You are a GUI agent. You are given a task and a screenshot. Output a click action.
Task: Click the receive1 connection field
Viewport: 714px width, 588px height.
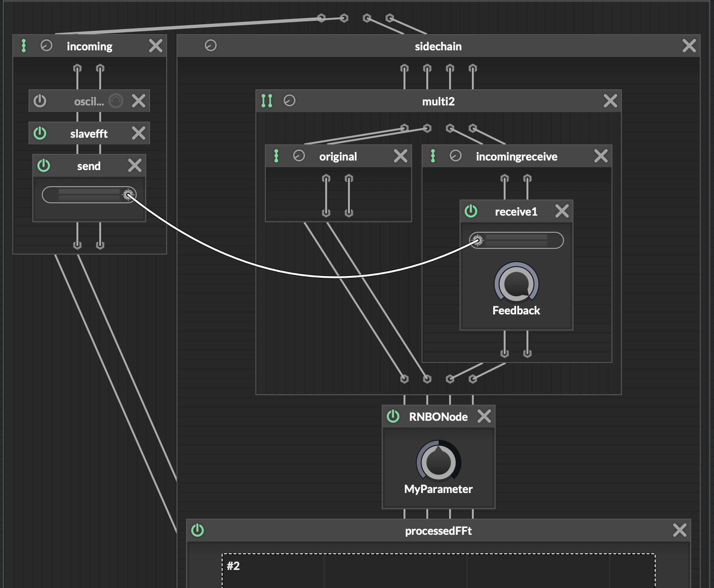[x=517, y=240]
